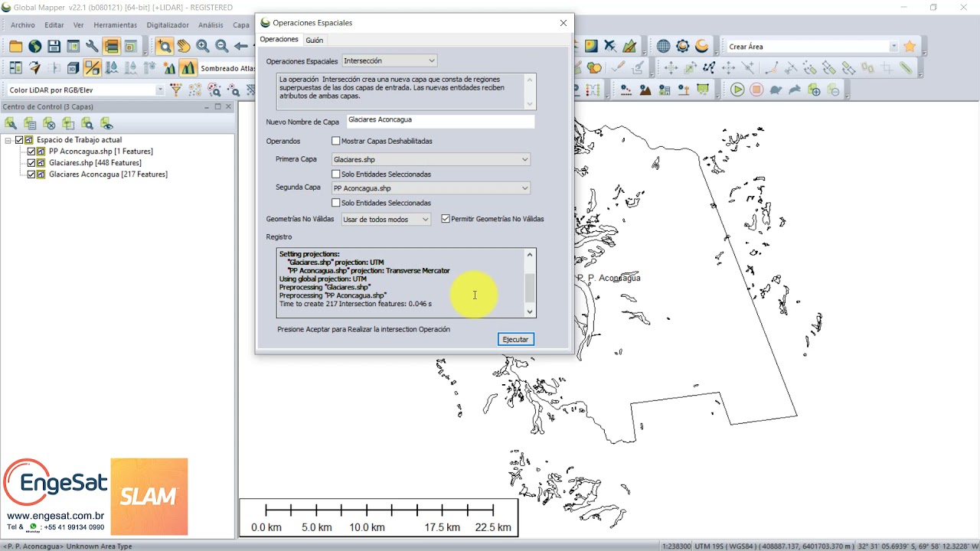Click the turtle slow-speed icon
Viewport: 980px width, 551px height.
click(x=776, y=90)
